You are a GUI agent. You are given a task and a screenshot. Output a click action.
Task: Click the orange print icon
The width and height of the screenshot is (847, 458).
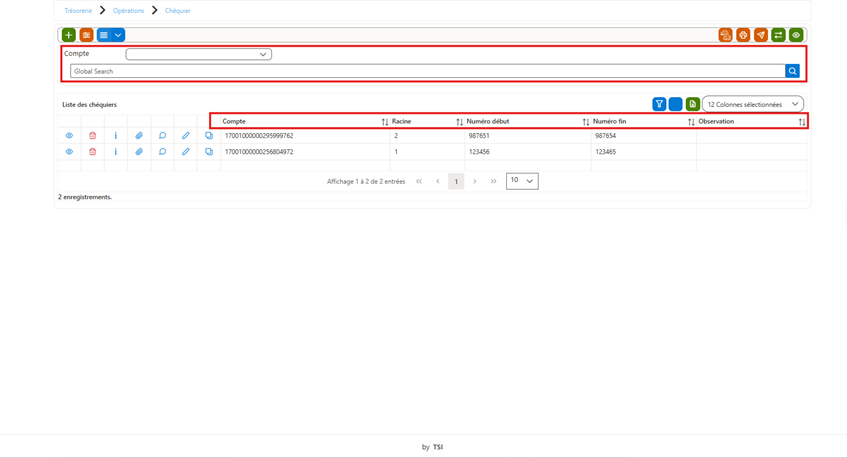click(x=743, y=35)
